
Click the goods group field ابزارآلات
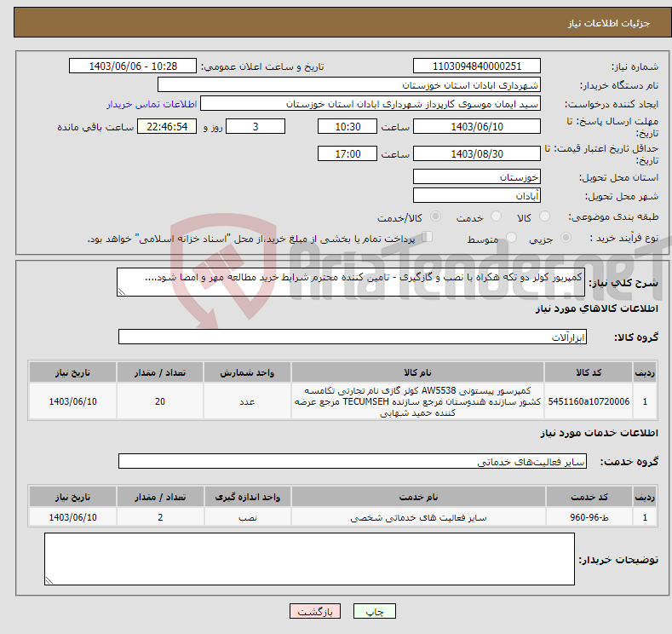(x=353, y=337)
